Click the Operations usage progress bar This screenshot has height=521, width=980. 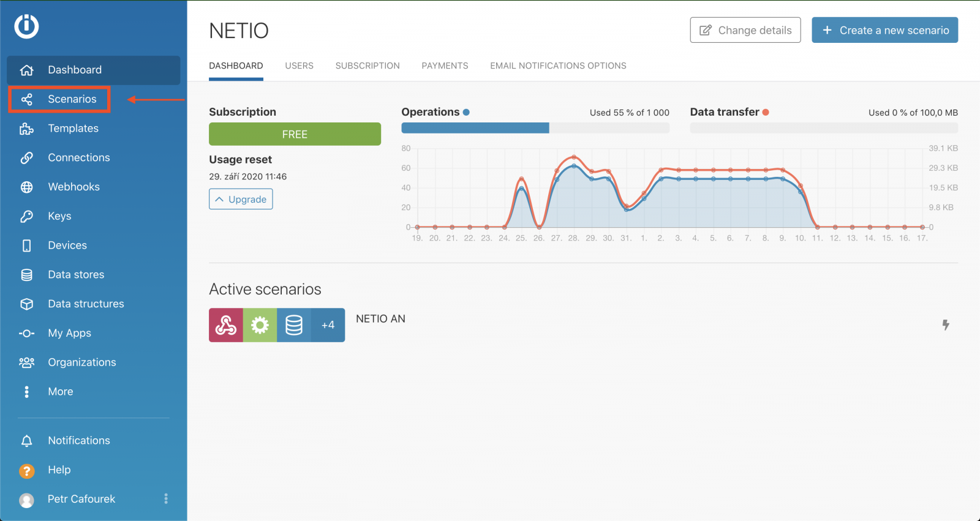pyautogui.click(x=535, y=128)
